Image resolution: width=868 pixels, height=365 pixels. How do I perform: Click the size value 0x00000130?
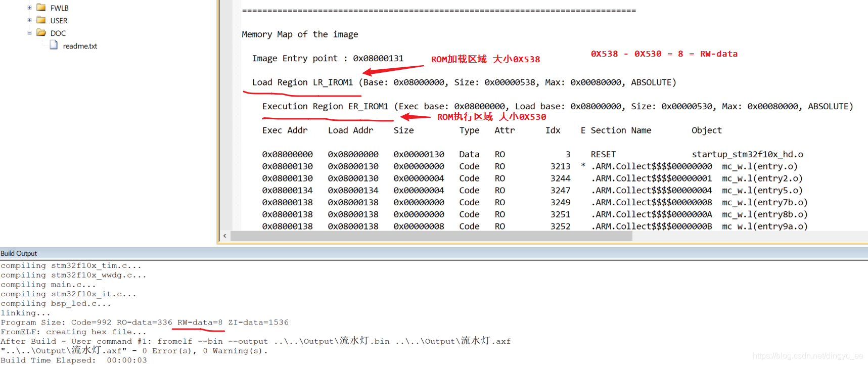[419, 154]
